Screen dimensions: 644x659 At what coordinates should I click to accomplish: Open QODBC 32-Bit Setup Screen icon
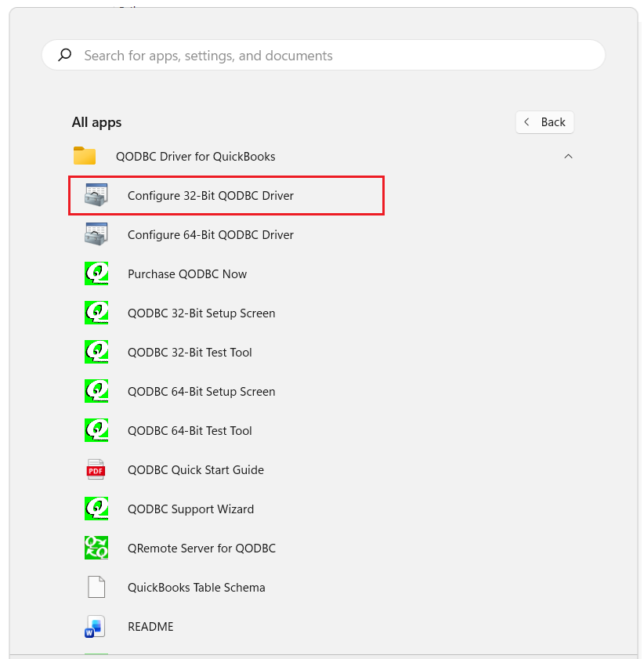[x=96, y=313]
